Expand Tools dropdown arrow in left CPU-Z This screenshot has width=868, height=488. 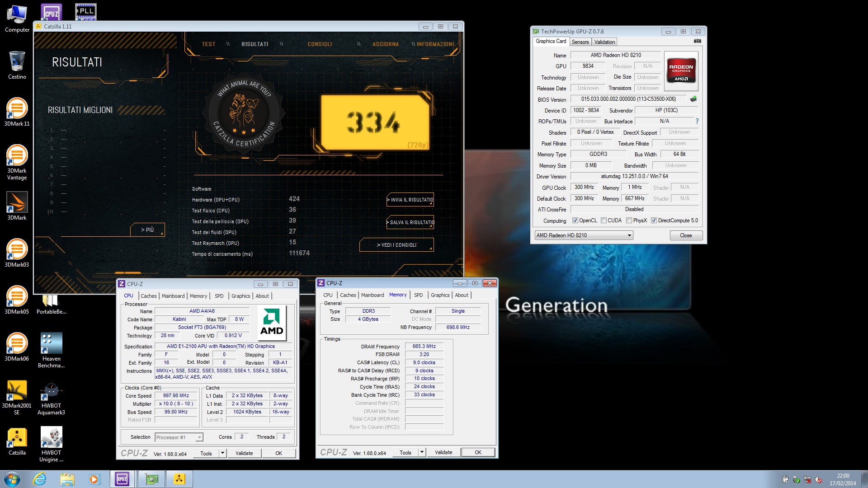[222, 453]
